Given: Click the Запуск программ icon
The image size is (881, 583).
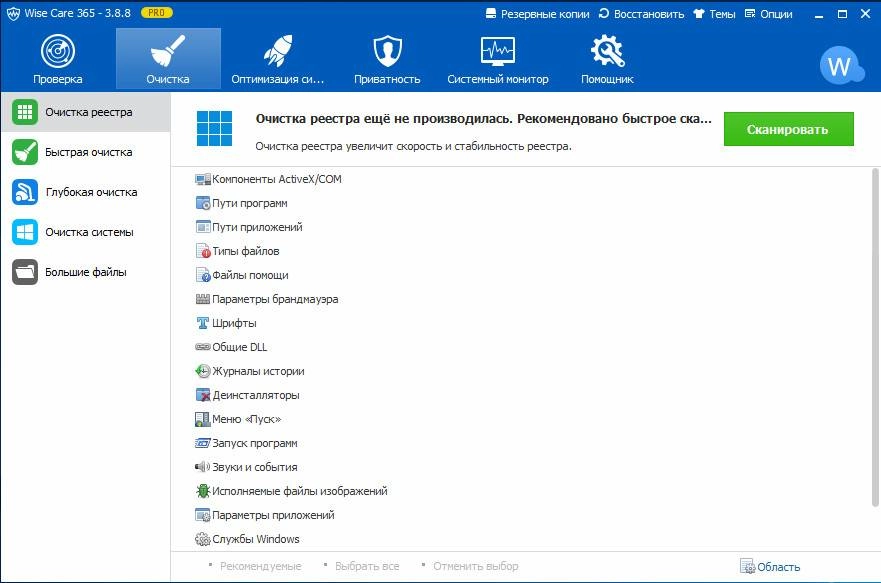Looking at the screenshot, I should coord(203,443).
